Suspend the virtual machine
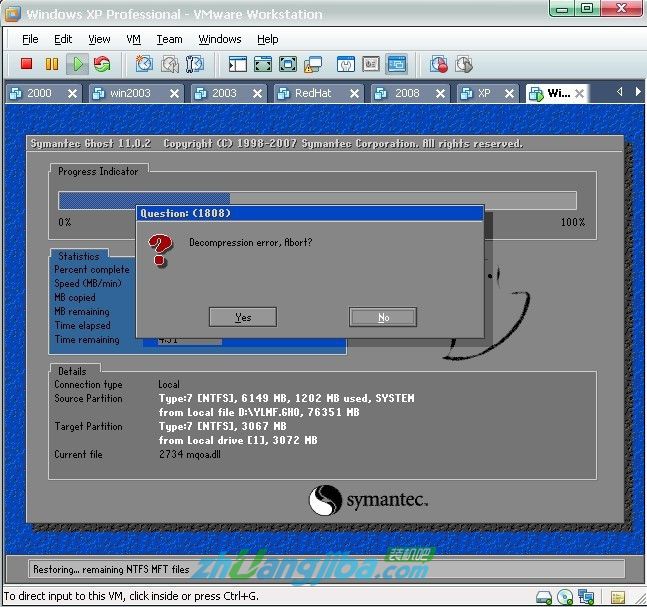647x607 pixels. [52, 64]
